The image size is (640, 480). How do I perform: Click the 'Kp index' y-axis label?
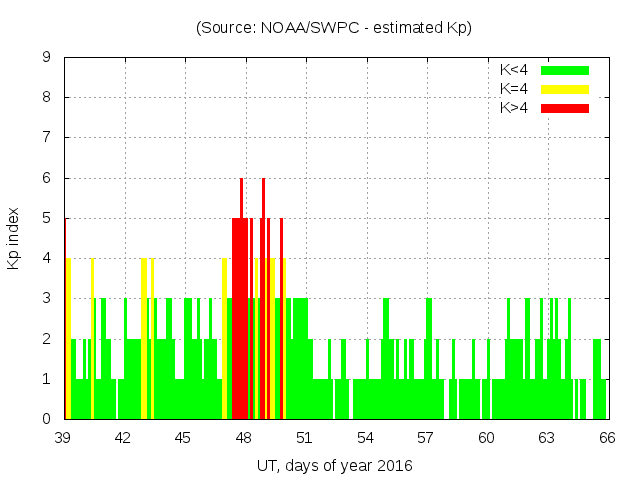(14, 238)
